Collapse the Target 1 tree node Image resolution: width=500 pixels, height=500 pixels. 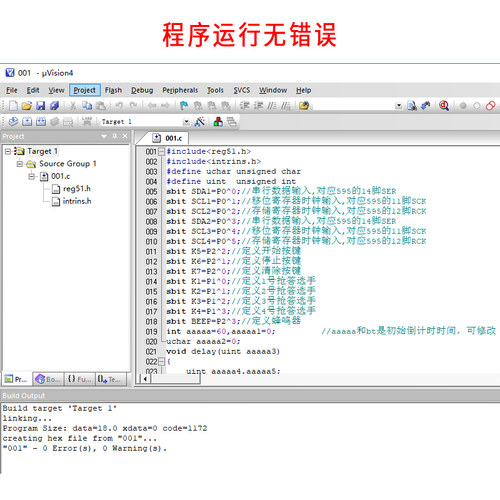click(x=8, y=151)
